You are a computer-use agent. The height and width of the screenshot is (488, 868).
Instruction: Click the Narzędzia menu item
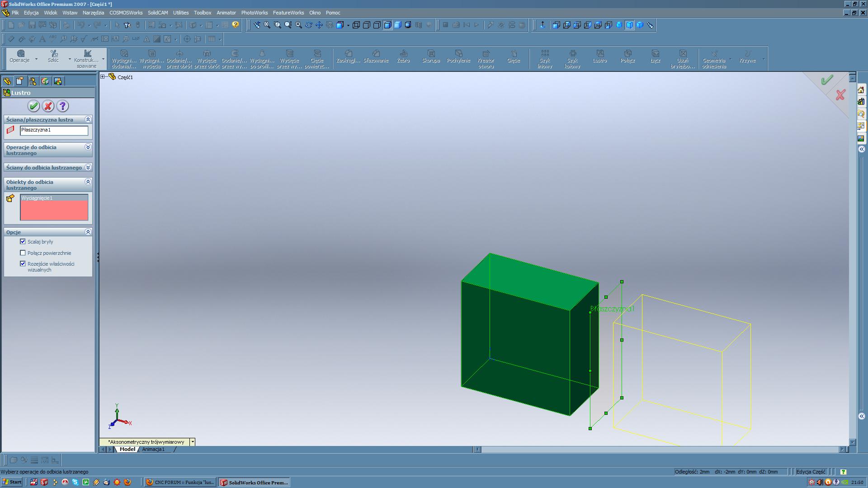(93, 13)
